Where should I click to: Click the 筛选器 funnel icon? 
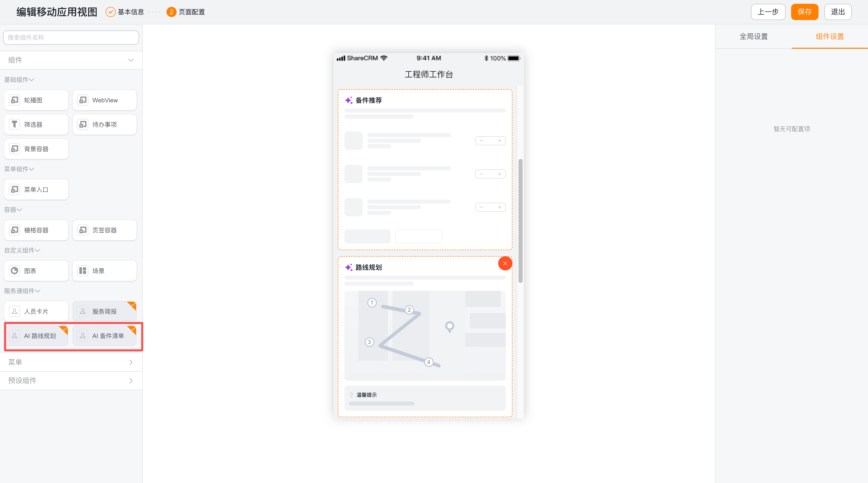pyautogui.click(x=14, y=124)
